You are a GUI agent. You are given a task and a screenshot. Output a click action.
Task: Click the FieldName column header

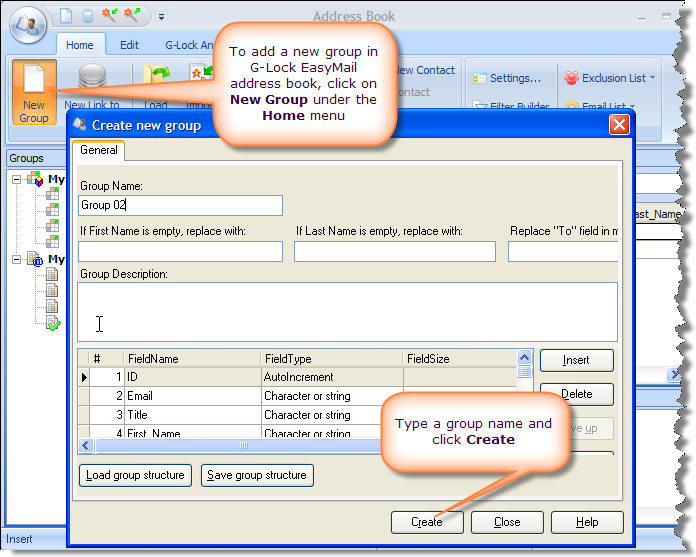192,359
